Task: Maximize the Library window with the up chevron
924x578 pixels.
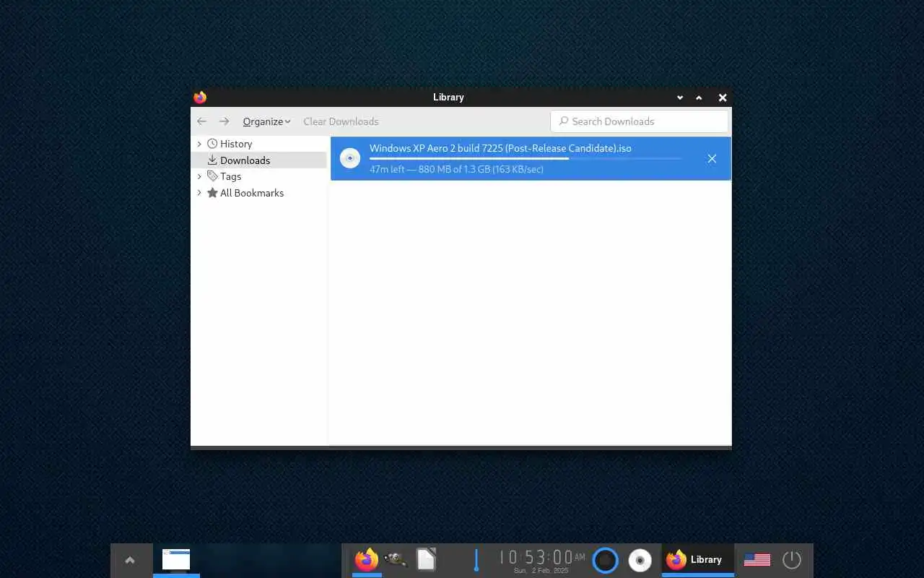Action: coord(699,98)
